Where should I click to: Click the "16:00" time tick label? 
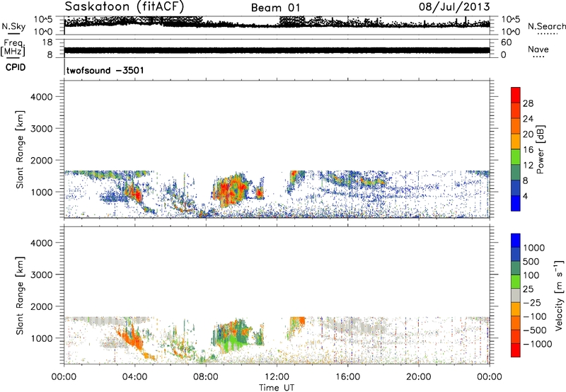click(347, 377)
